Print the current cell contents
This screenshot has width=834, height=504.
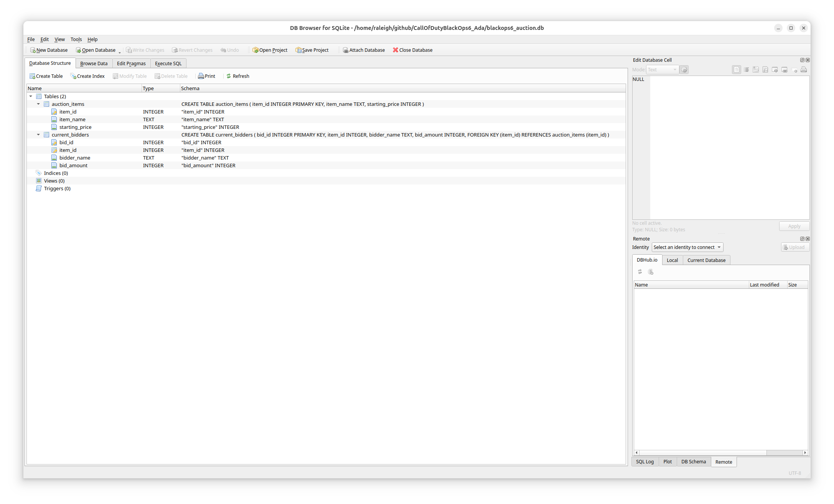pyautogui.click(x=804, y=70)
